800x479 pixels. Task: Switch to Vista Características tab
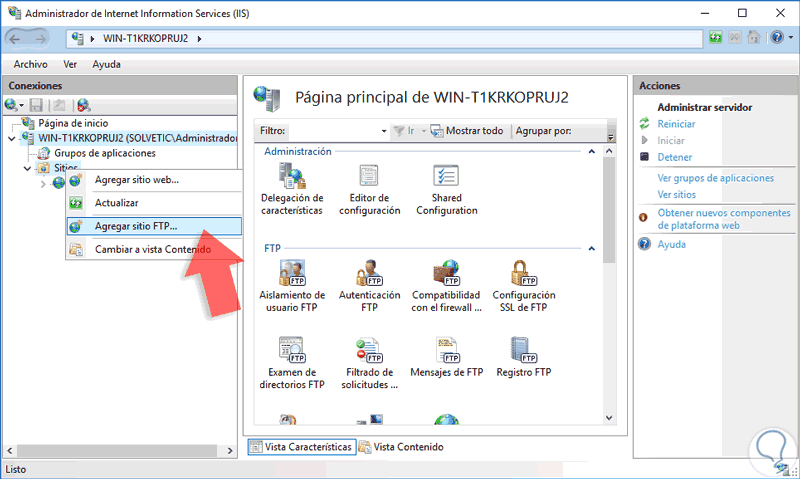tap(302, 447)
